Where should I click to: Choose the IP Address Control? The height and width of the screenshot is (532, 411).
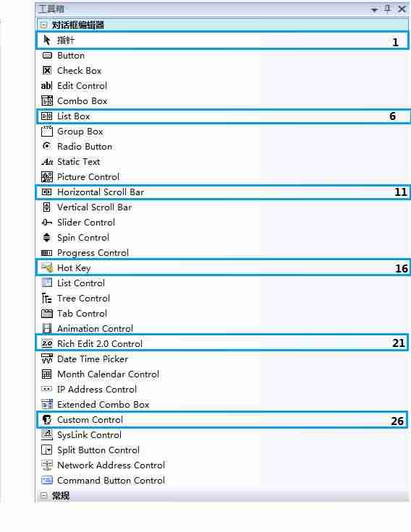click(x=222, y=389)
